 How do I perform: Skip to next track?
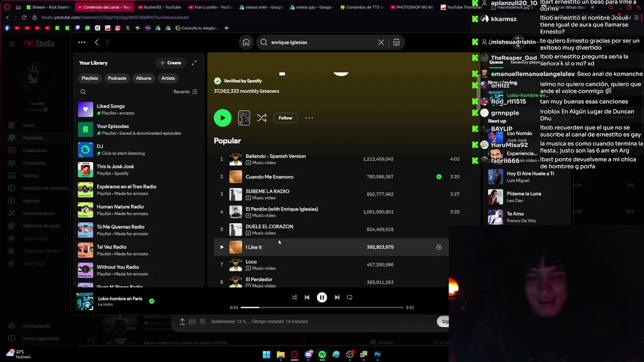[337, 297]
